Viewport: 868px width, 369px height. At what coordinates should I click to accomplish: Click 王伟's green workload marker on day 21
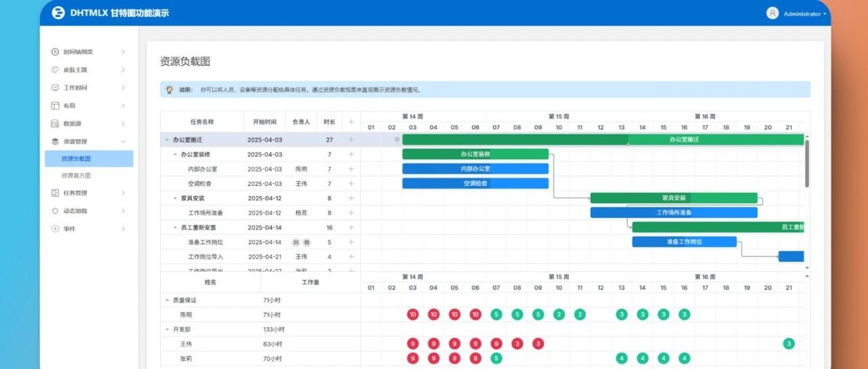pyautogui.click(x=789, y=343)
